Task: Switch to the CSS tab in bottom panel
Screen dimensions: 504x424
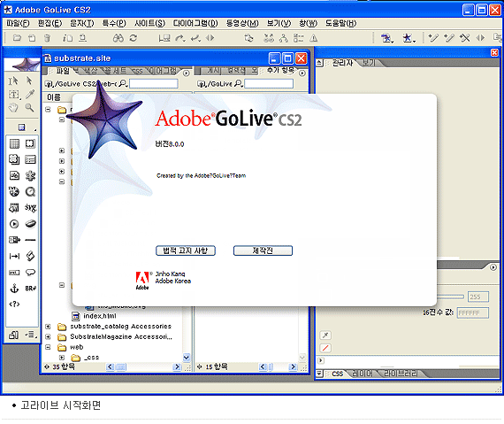Action: [x=338, y=374]
